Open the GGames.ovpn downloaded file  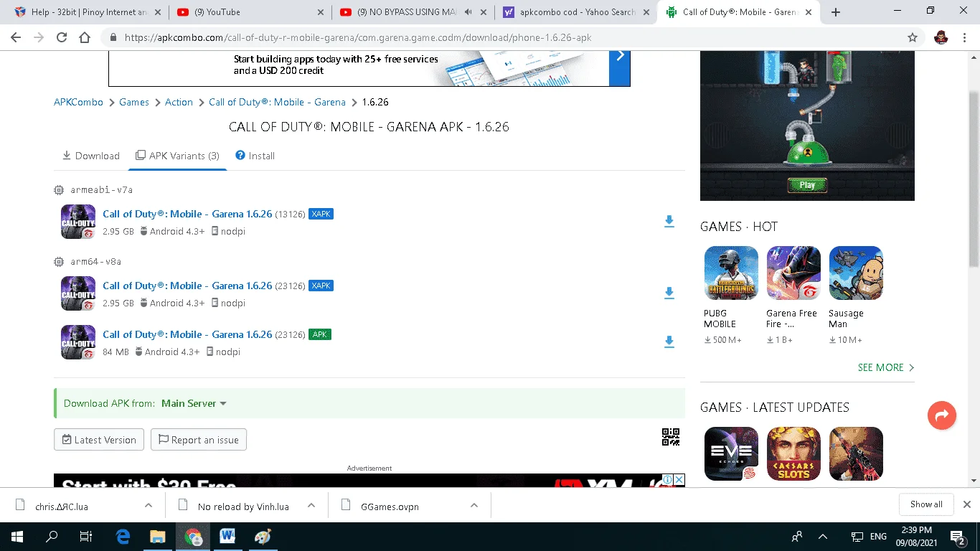(390, 506)
